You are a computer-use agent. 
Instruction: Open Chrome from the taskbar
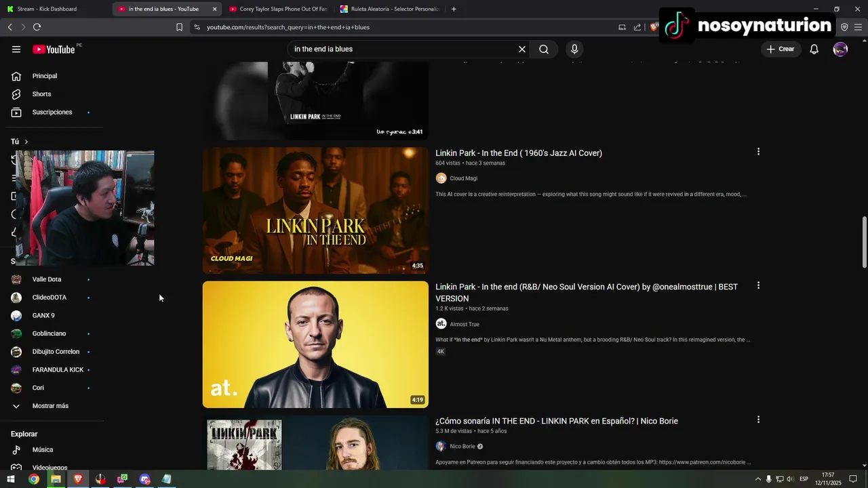(33, 479)
